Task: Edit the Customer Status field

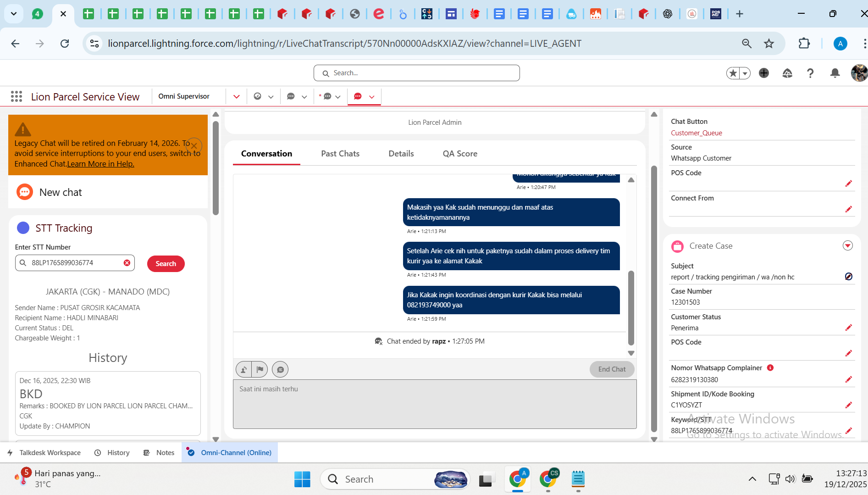Action: tap(849, 328)
